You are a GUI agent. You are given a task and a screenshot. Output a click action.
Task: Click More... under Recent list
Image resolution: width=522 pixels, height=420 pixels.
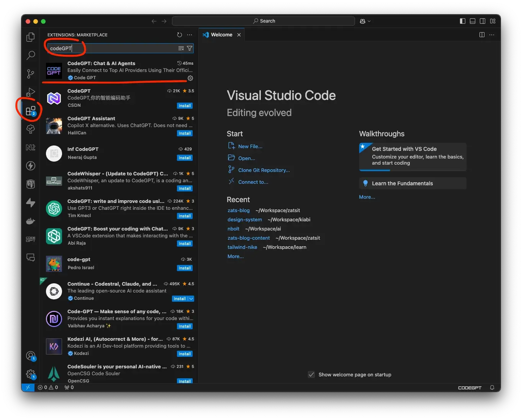click(x=236, y=256)
